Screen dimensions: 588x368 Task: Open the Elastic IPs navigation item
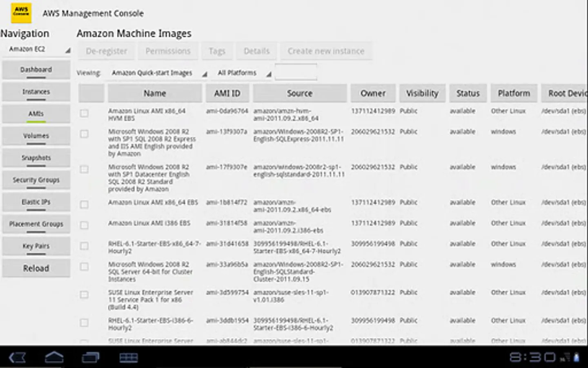(36, 202)
